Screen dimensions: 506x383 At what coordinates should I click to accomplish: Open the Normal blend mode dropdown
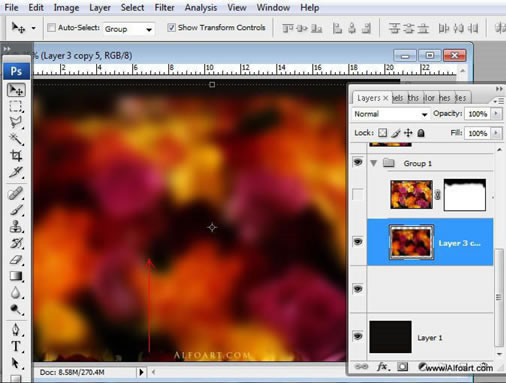[x=390, y=114]
